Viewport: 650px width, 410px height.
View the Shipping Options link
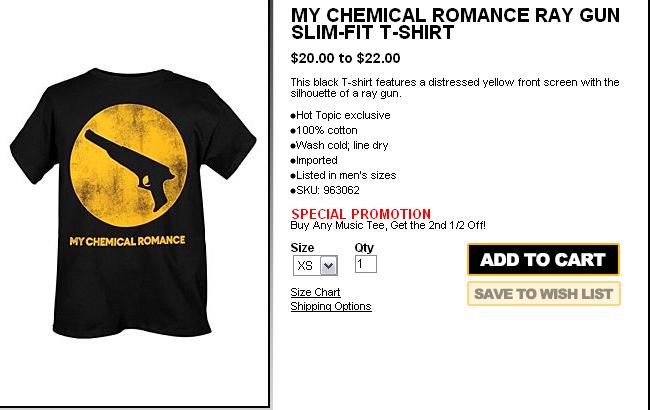tap(331, 306)
